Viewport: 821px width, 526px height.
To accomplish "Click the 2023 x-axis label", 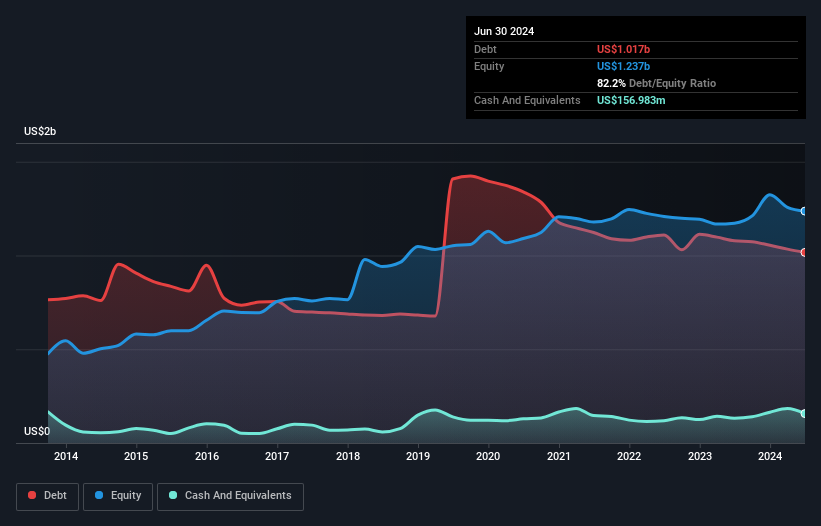I will pyautogui.click(x=700, y=456).
